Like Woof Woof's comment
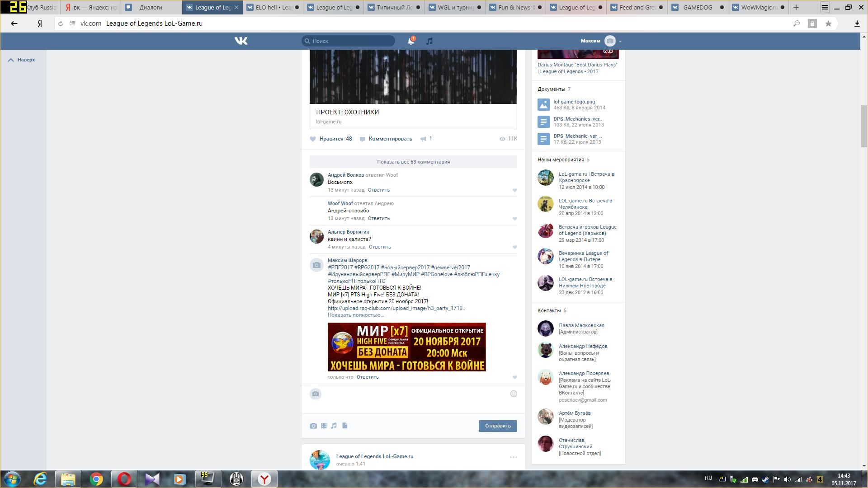Image resolution: width=868 pixels, height=488 pixels. [514, 219]
